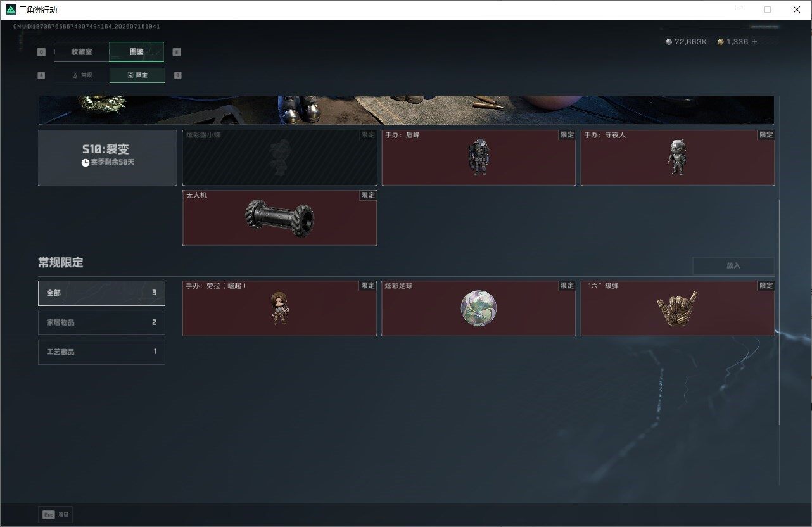Click the 无人机 drone image
Viewport: 812px width, 527px height.
pyautogui.click(x=279, y=219)
